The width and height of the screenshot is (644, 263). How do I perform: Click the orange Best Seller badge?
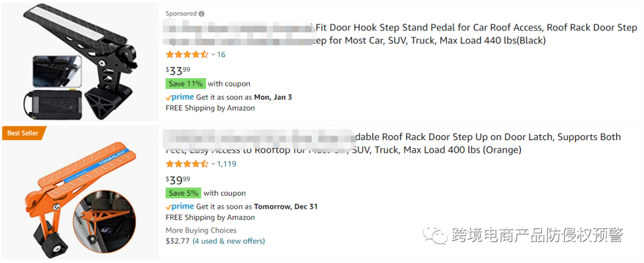tap(22, 133)
